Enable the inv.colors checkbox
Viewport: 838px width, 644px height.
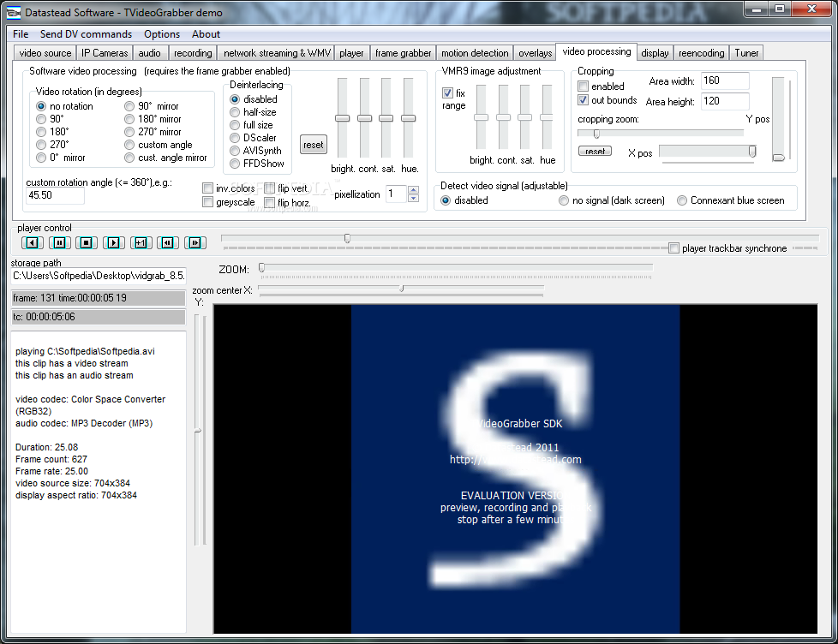(x=208, y=188)
